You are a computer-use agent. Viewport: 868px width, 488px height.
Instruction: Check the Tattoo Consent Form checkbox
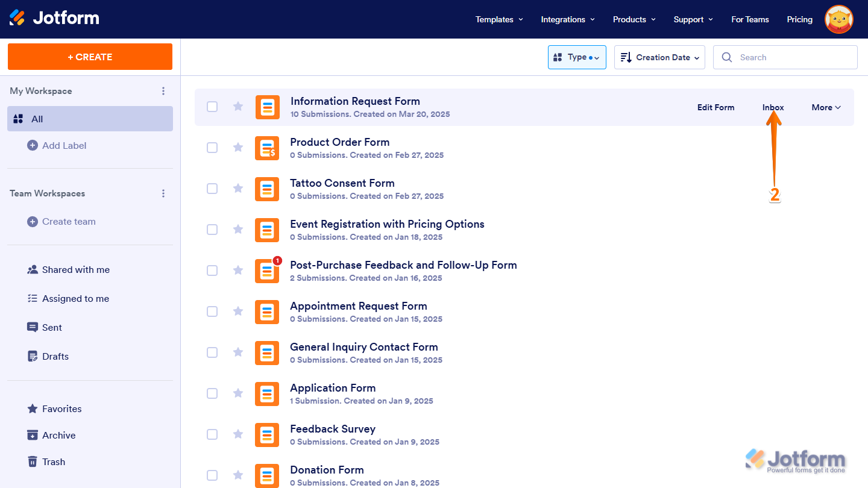pyautogui.click(x=212, y=189)
